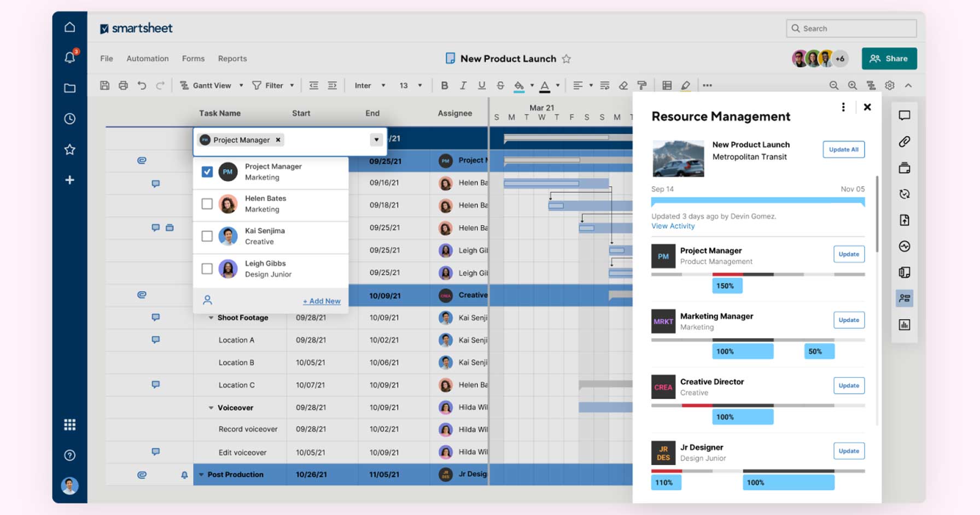Open the apps launcher grid icon

(x=69, y=425)
